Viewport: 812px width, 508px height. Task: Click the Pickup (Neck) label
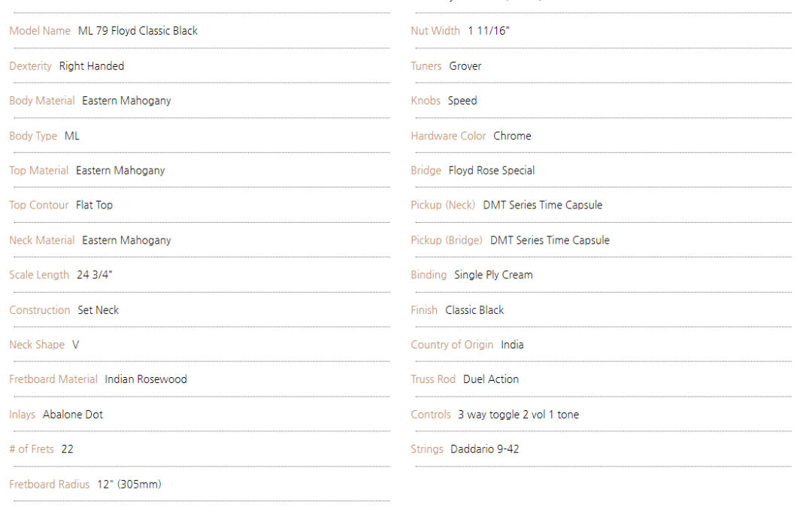coord(444,205)
